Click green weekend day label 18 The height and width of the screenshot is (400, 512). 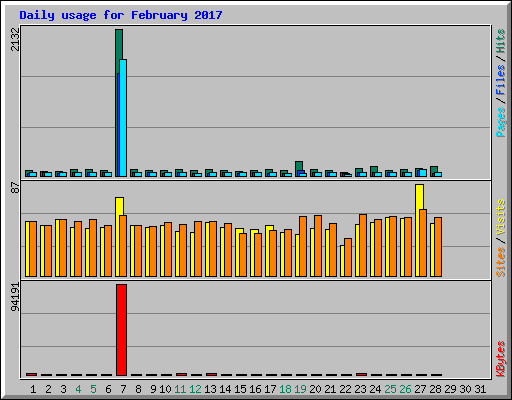285,389
